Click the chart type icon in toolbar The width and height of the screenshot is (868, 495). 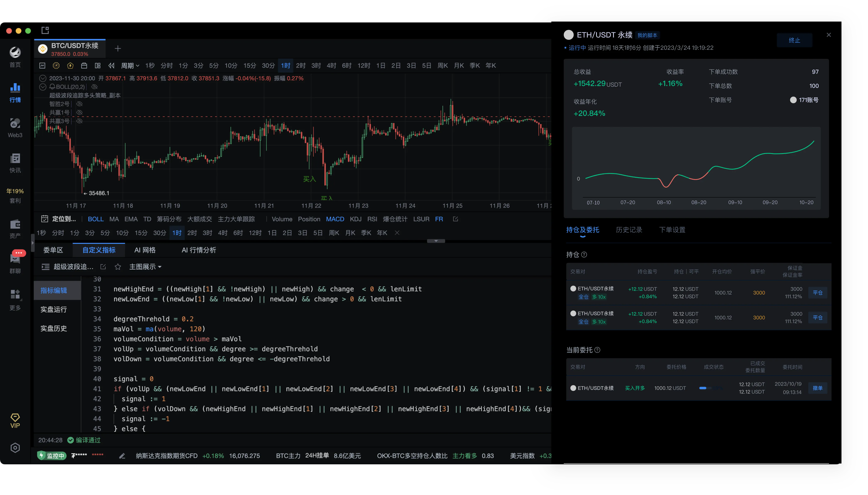(x=42, y=65)
